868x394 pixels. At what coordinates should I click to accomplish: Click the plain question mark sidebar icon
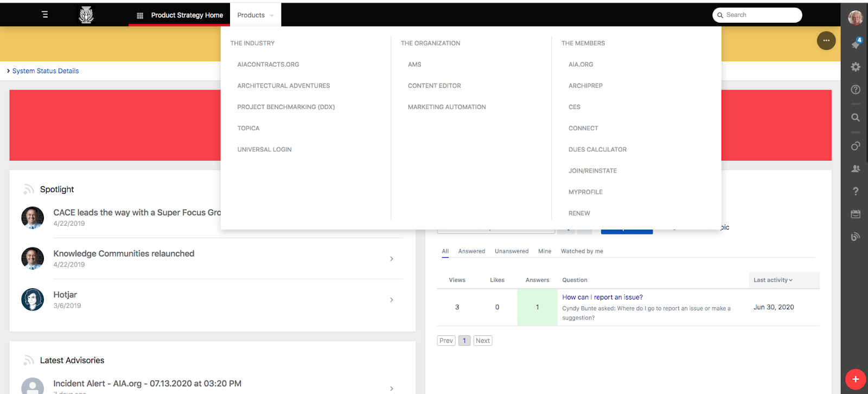(x=856, y=191)
